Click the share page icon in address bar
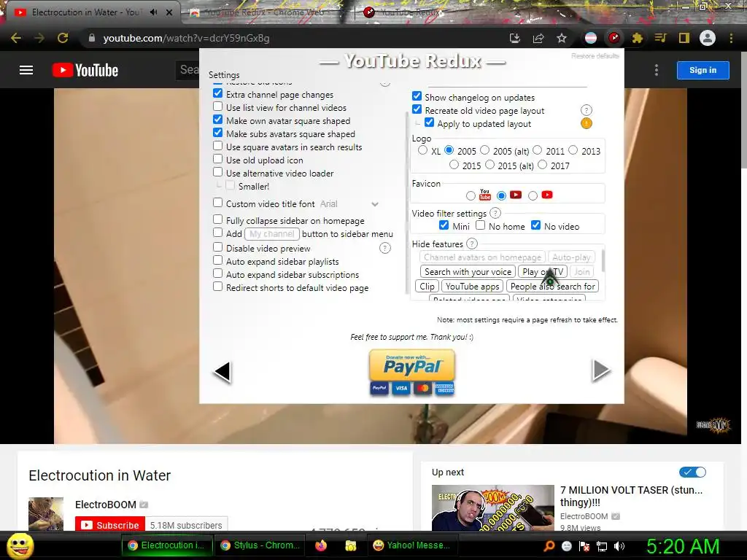The width and height of the screenshot is (747, 560). click(538, 38)
